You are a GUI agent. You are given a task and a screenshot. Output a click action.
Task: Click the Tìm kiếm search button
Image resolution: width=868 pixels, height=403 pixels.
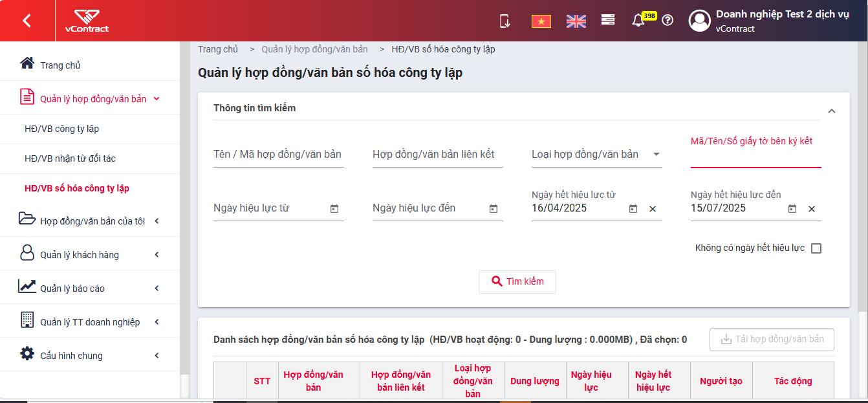click(517, 281)
